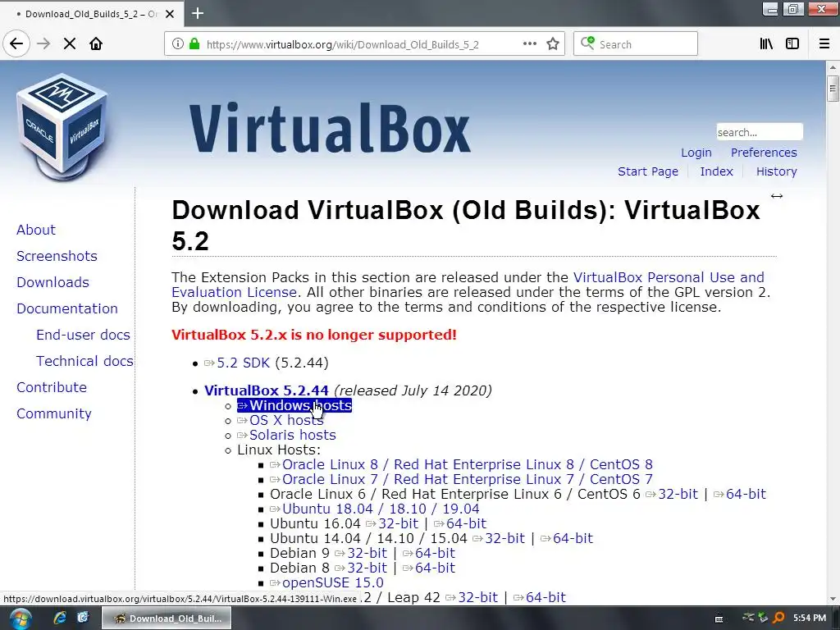
Task: Focus the browser Search box
Action: point(636,44)
